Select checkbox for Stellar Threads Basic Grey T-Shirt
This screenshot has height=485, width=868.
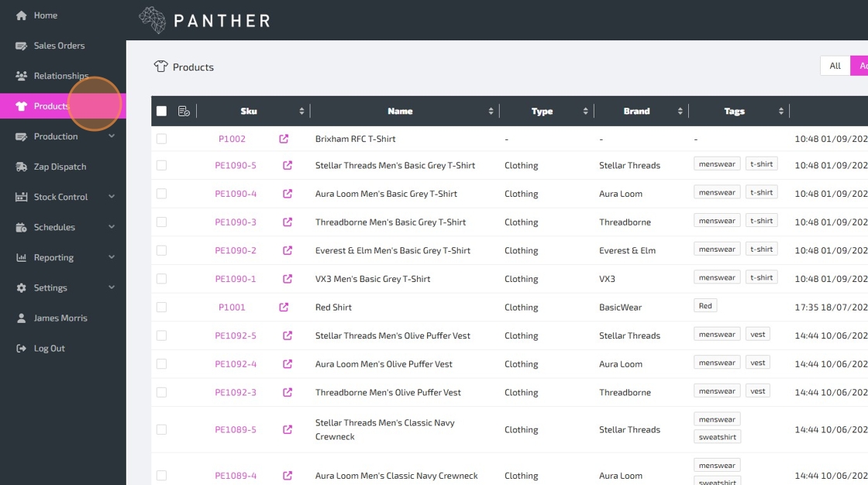point(162,166)
